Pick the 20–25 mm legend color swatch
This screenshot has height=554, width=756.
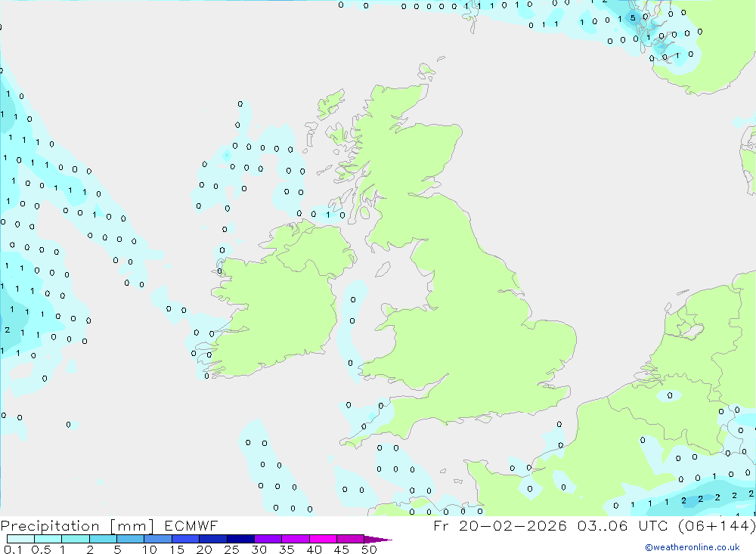213,539
